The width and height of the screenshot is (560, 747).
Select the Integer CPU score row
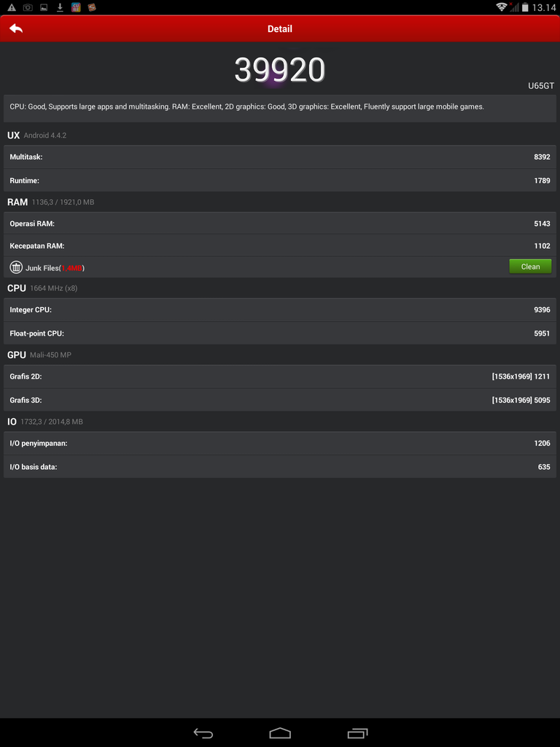click(280, 309)
